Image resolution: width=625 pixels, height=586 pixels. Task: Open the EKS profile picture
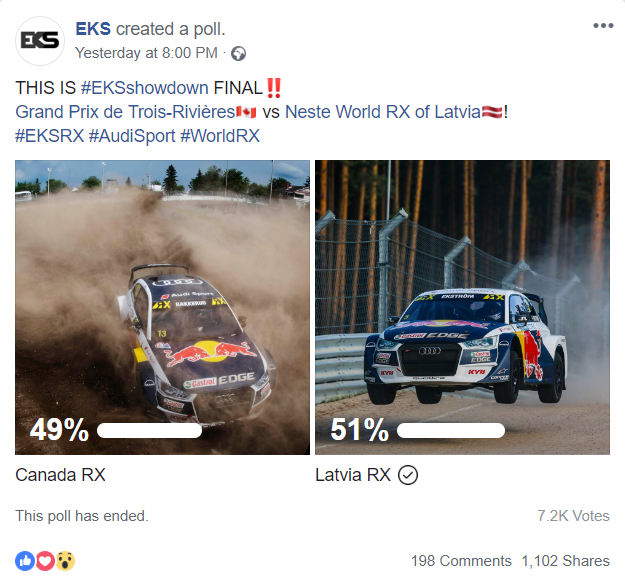point(40,41)
